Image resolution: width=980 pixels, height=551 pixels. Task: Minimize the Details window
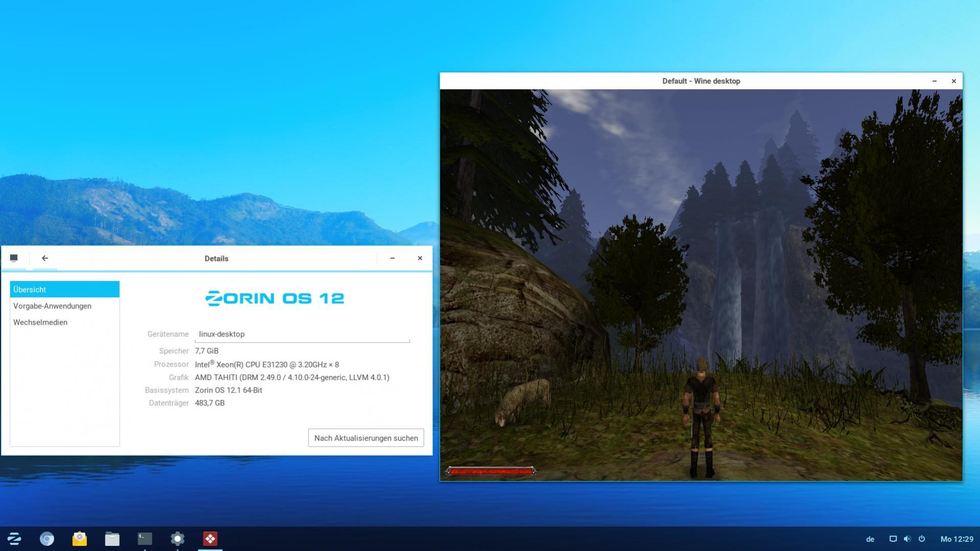click(392, 258)
